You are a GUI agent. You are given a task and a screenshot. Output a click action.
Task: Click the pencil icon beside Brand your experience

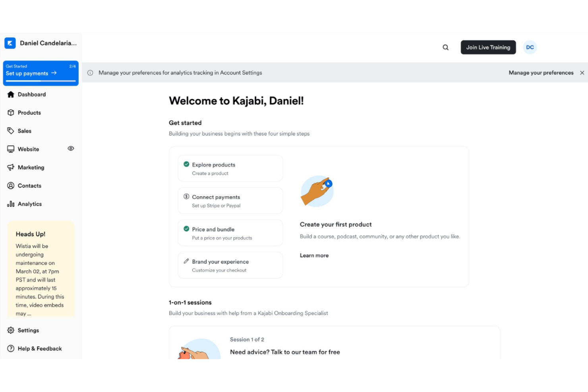[186, 261]
